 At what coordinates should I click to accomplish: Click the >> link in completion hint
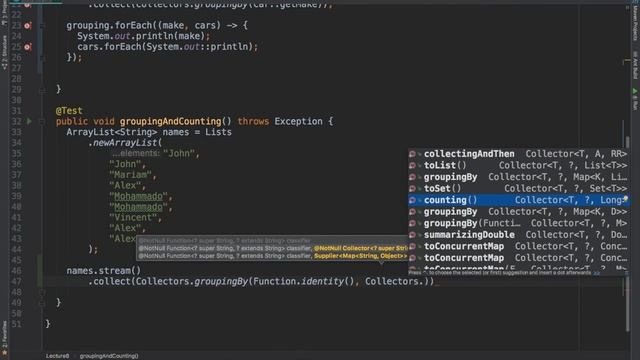point(596,273)
